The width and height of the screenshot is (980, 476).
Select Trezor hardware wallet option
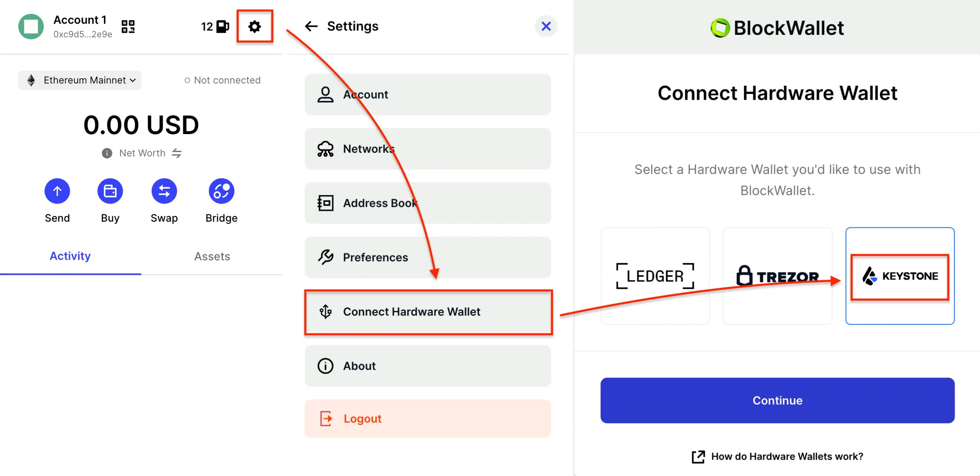(777, 276)
